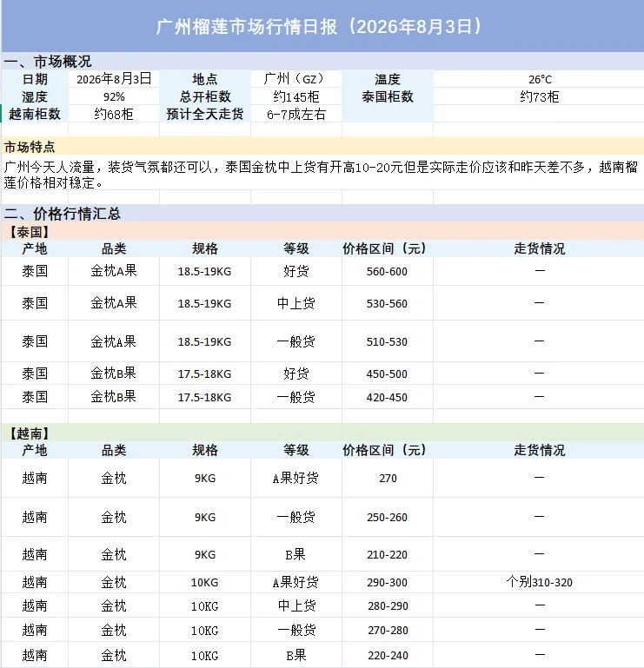
Task: Select the 约73柜 Thailand containers cell
Action: pyautogui.click(x=539, y=96)
